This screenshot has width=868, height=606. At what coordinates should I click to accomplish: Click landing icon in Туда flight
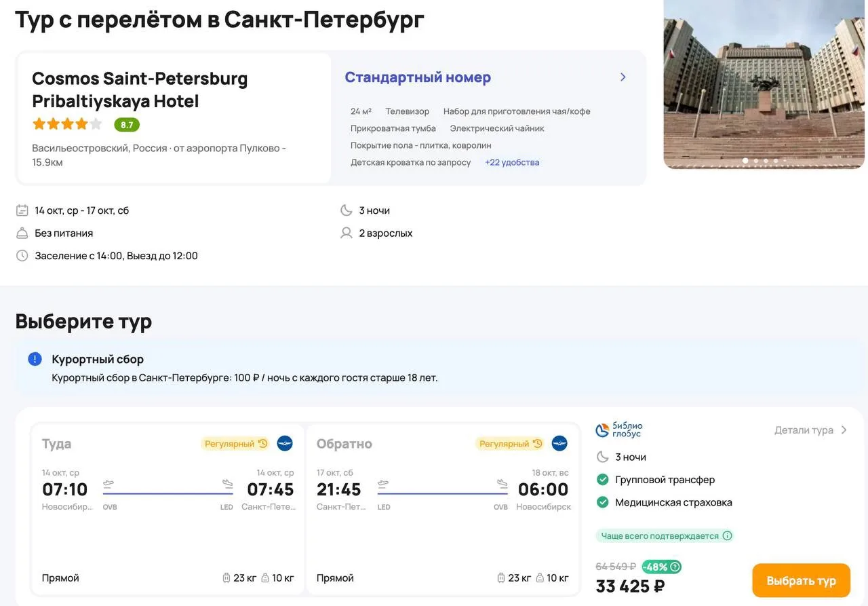[x=227, y=484]
